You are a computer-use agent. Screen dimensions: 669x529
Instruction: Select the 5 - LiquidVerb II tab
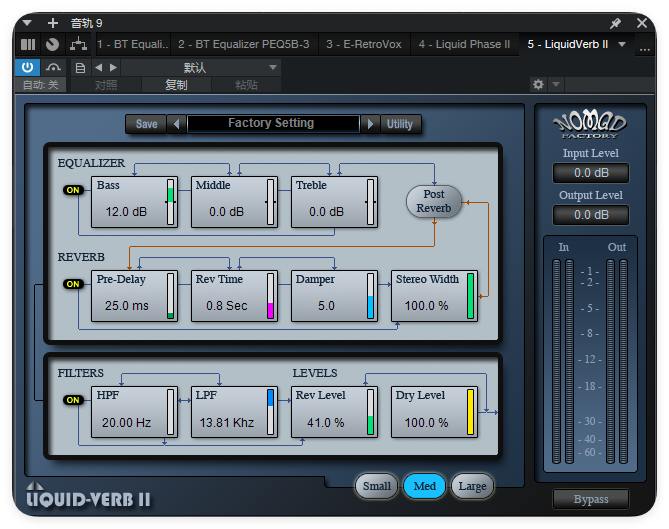pos(567,44)
